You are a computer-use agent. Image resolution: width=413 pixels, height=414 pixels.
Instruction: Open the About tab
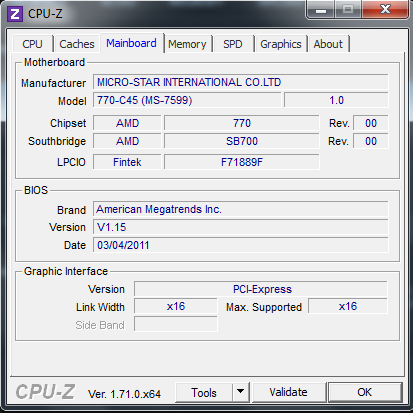click(x=328, y=44)
